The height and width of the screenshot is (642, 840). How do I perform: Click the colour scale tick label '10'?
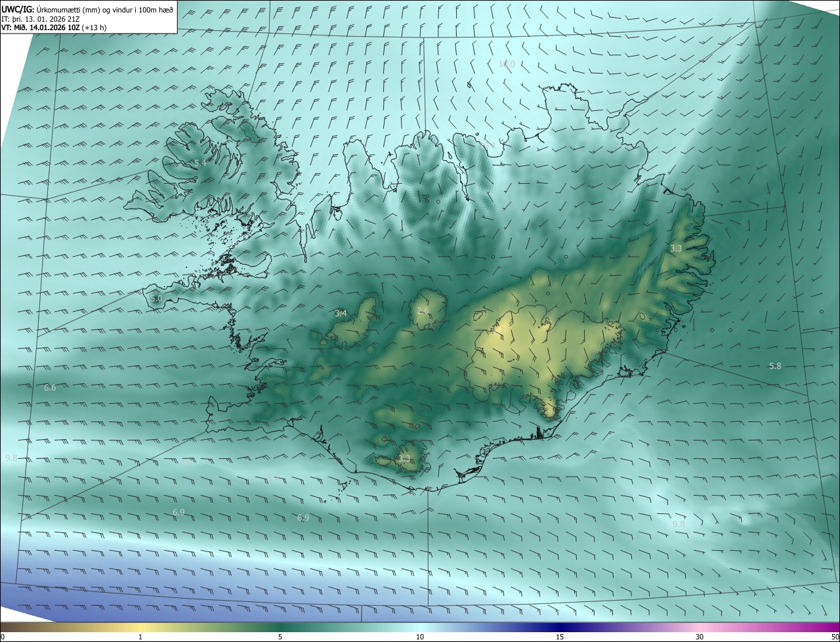(x=420, y=637)
